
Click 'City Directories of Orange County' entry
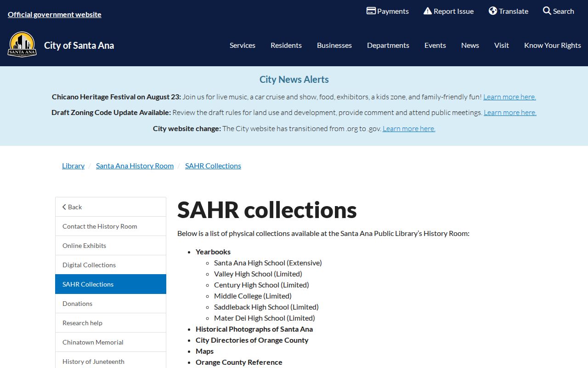252,340
